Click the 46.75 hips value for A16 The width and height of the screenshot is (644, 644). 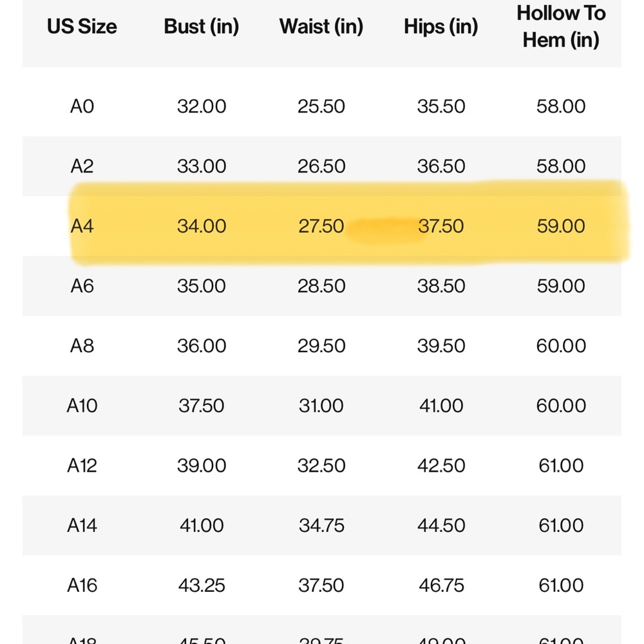click(441, 585)
